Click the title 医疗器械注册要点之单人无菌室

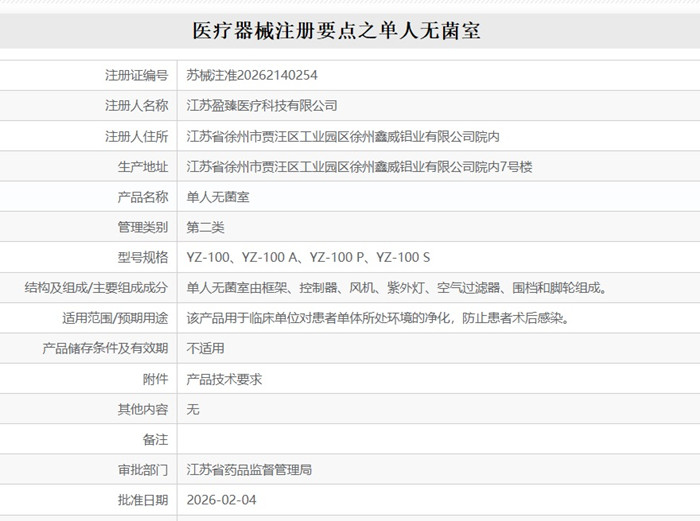(336, 31)
